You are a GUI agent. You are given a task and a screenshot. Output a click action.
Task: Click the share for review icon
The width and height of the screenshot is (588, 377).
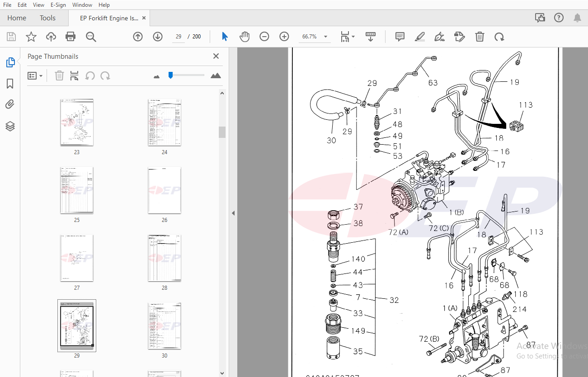click(x=540, y=18)
